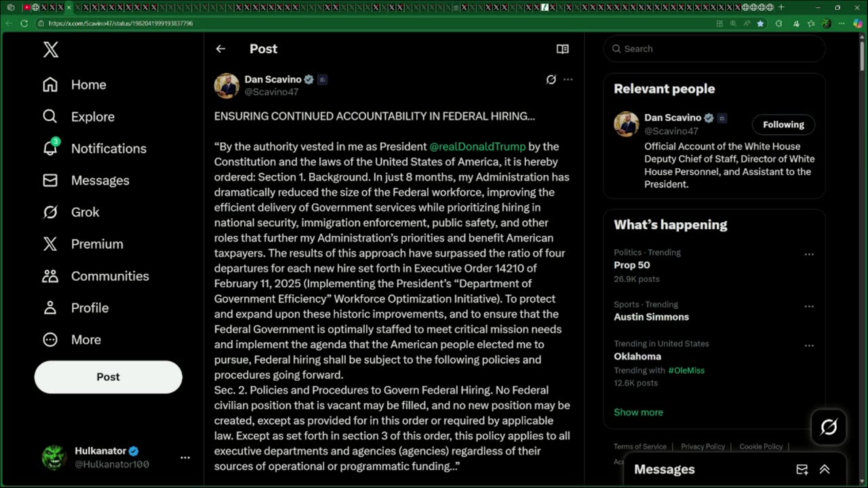The width and height of the screenshot is (868, 488).
Task: Click the Search input field
Action: coord(714,49)
